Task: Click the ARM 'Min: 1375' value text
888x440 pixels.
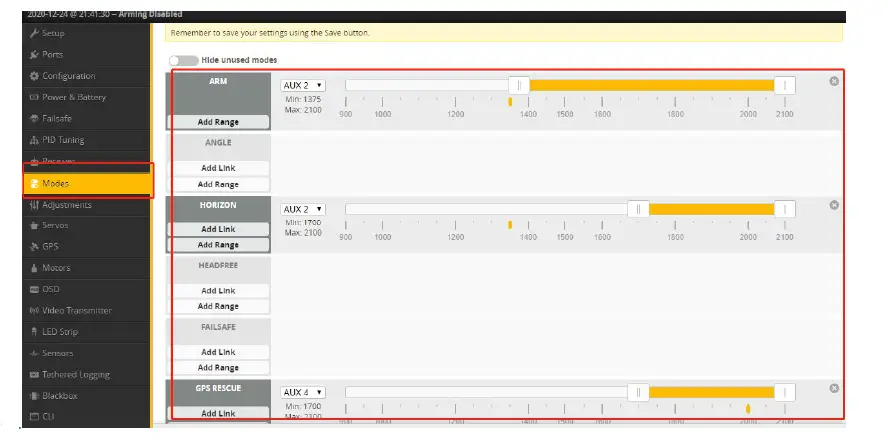Action: coord(303,100)
